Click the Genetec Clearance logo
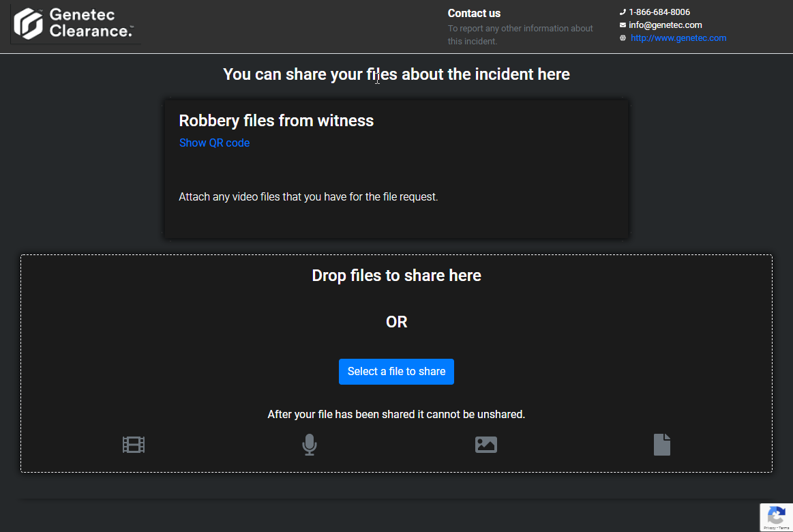This screenshot has width=793, height=532. [75, 23]
